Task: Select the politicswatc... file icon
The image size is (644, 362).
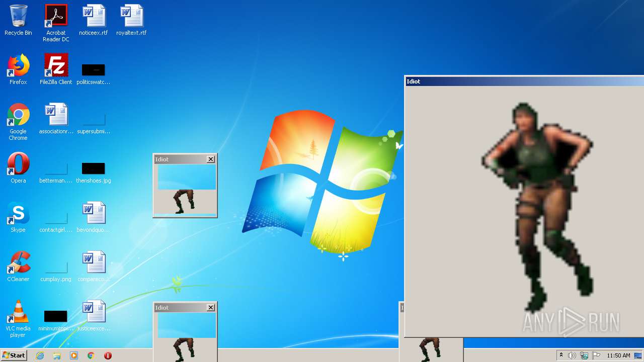Action: point(94,74)
